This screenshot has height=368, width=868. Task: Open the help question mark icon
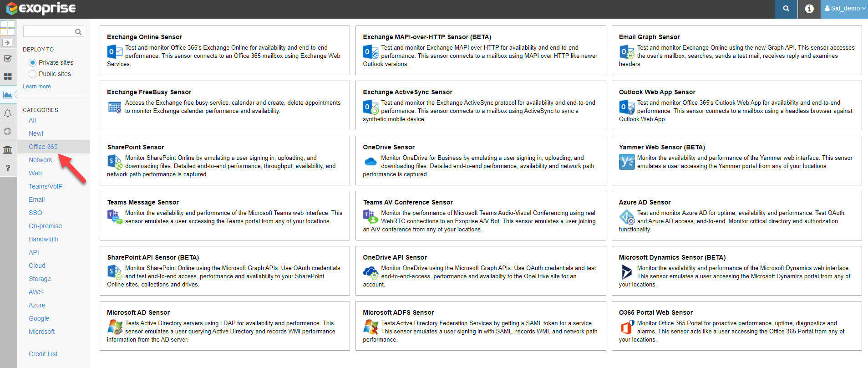8,168
